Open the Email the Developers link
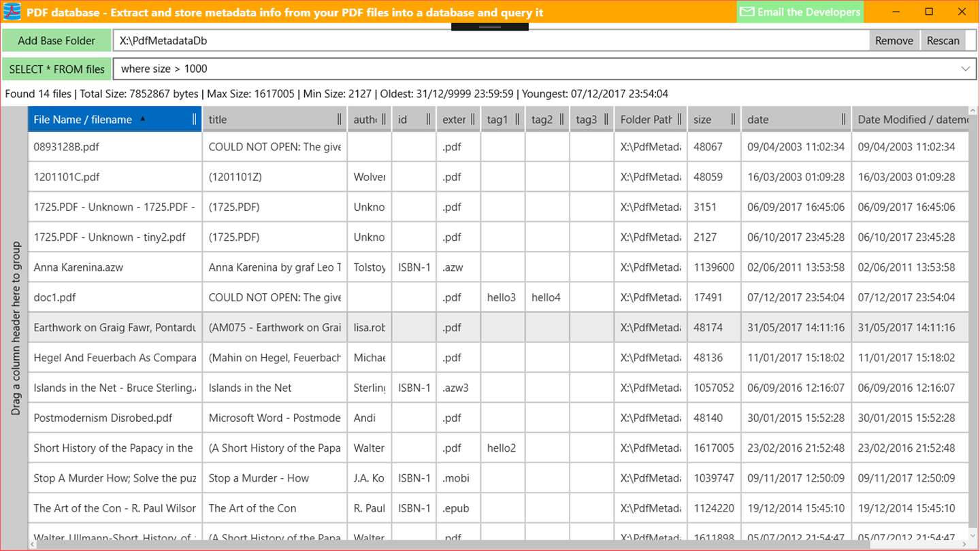The height and width of the screenshot is (551, 980). pos(800,12)
